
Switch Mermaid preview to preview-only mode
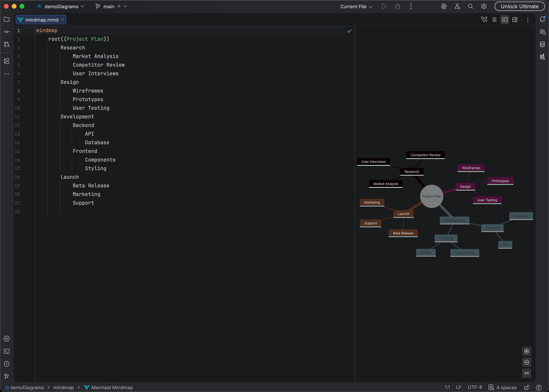pyautogui.click(x=515, y=19)
